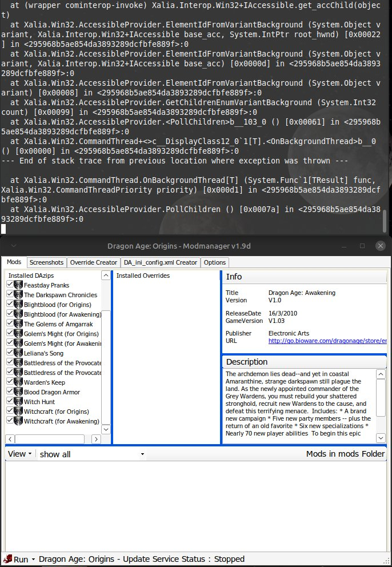Click the Blood Dragon Armor icon

(18, 392)
